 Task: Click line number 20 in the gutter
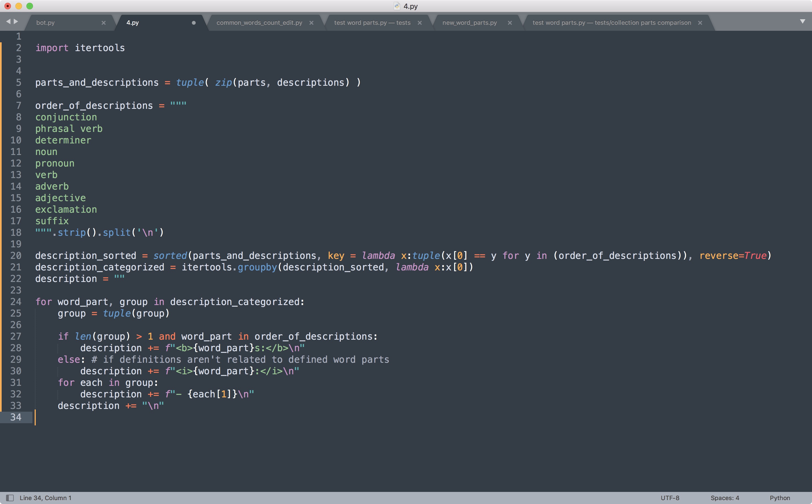coord(16,256)
